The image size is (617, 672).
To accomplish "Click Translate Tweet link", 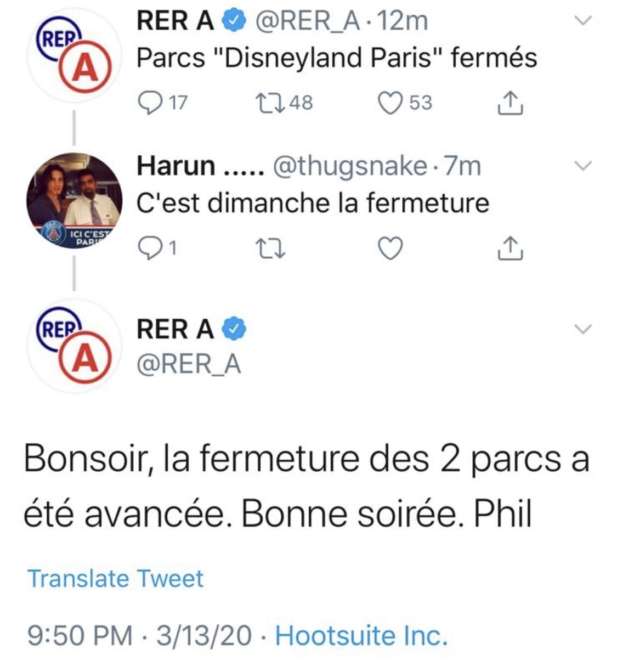I will point(115,578).
